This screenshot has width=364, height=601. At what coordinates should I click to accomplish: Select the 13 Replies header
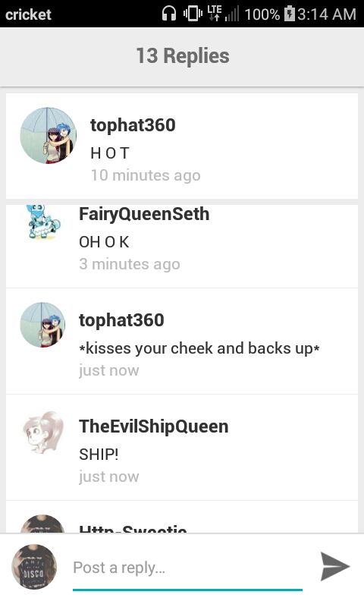point(183,56)
